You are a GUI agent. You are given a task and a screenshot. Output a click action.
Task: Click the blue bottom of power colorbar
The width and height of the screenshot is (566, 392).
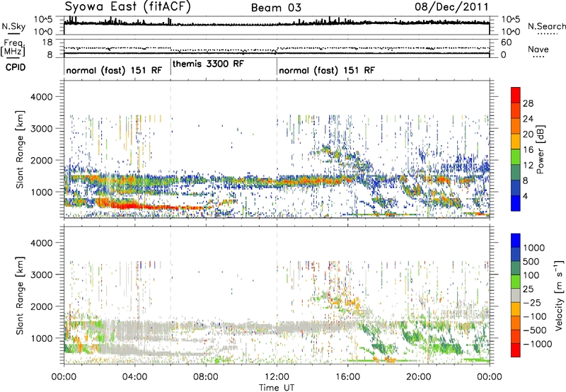click(516, 204)
